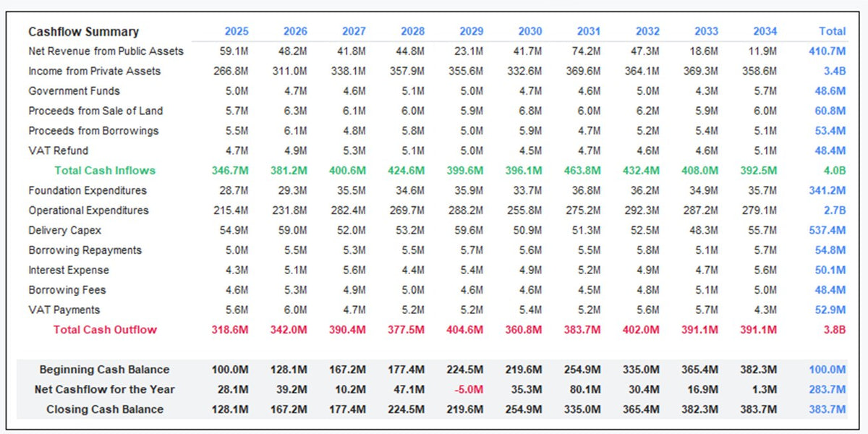Viewport: 868px width, 434px height.
Task: Select the 2027 column header
Action: coord(354,31)
